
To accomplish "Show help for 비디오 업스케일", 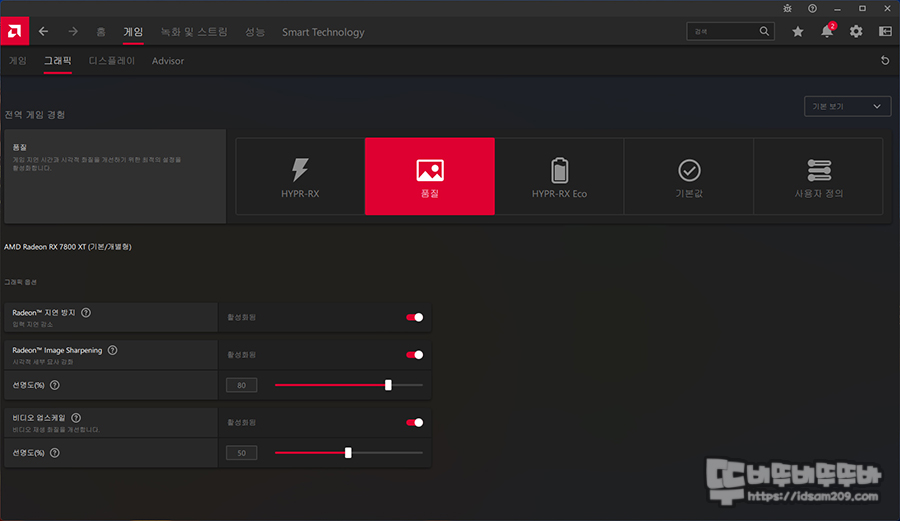I will tap(76, 418).
